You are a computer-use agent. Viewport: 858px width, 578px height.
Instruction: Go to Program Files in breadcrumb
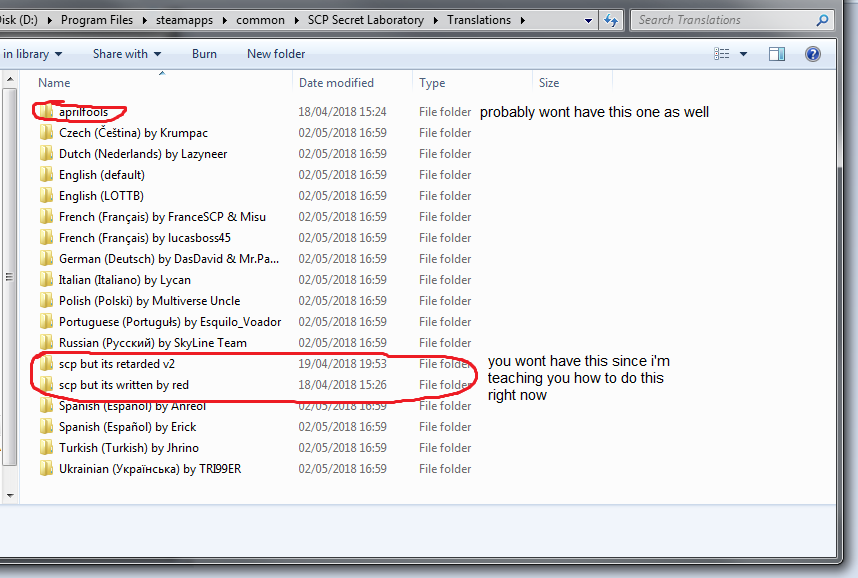pyautogui.click(x=97, y=20)
